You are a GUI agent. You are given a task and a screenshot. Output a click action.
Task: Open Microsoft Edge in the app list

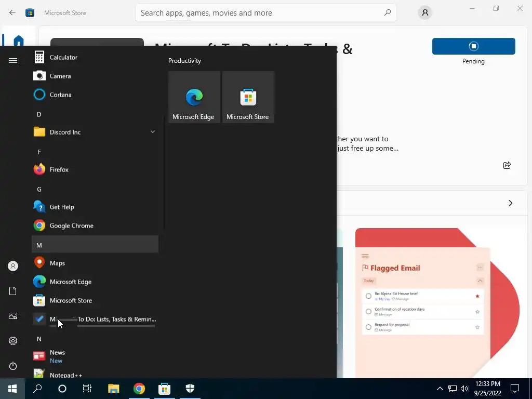click(x=95, y=282)
